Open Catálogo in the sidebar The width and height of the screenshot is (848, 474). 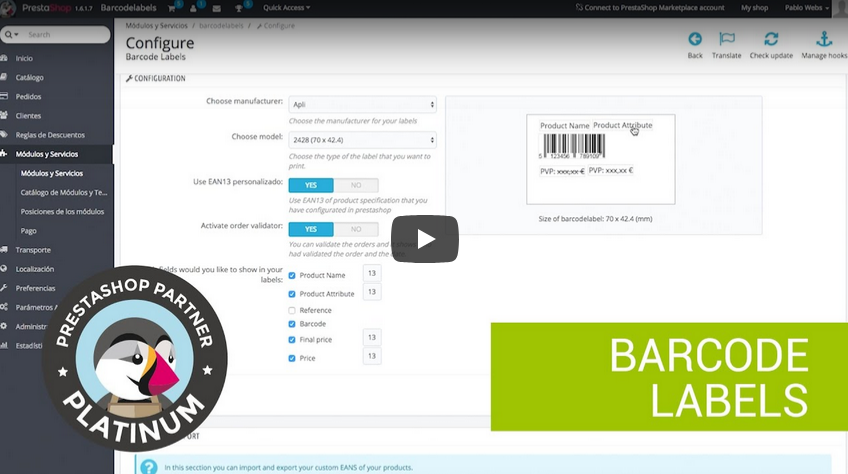30,77
